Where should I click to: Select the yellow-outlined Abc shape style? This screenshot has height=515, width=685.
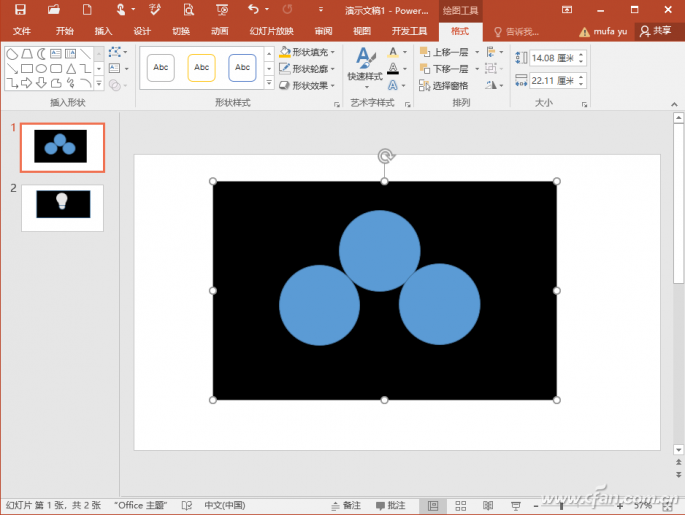pos(201,68)
